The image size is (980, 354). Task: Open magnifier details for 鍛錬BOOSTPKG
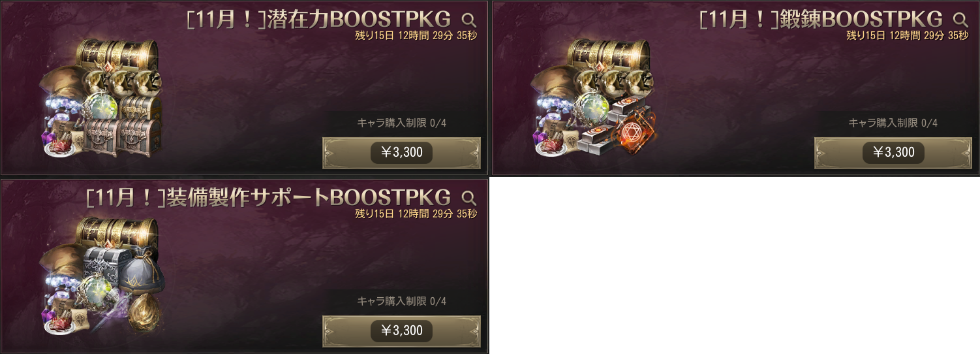[x=960, y=20]
